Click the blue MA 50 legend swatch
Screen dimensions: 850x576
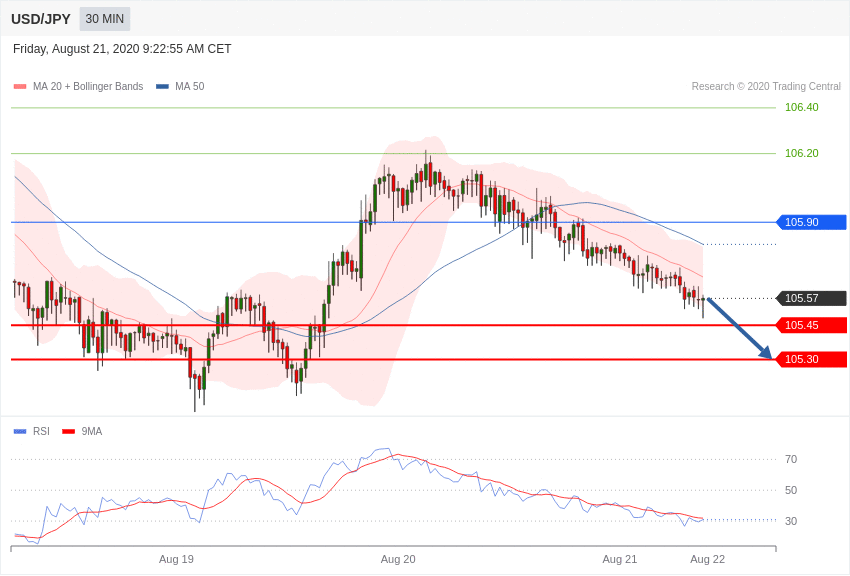click(x=163, y=86)
